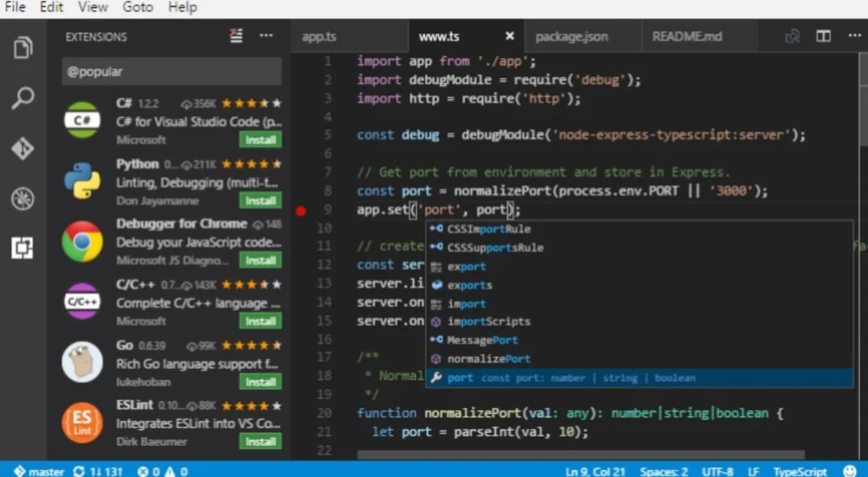
Task: Click the Extensions icon in activity bar
Action: coord(23,248)
